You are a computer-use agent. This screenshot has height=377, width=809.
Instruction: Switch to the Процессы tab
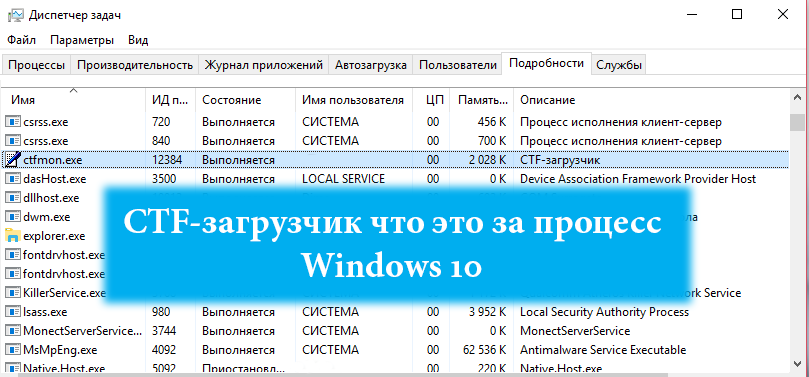37,65
